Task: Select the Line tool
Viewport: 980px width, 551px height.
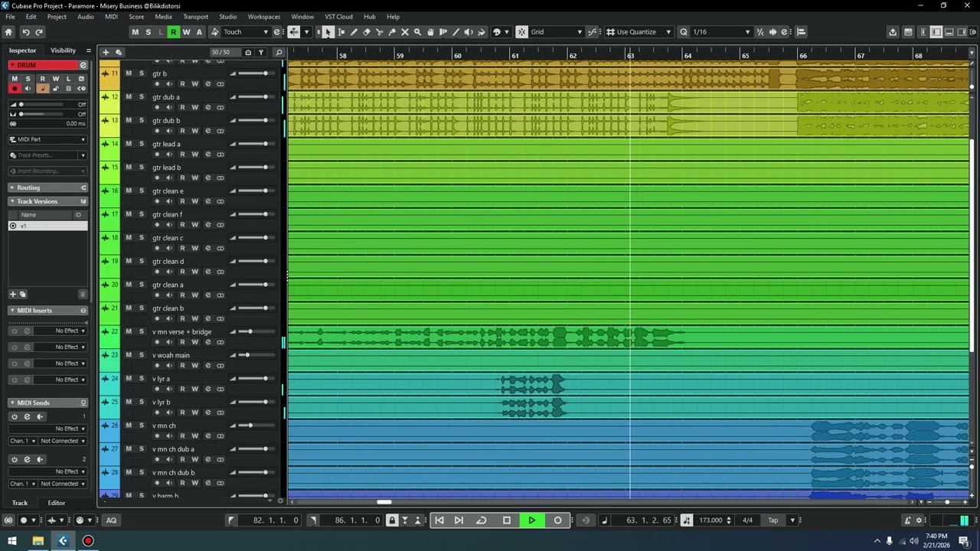Action: [456, 32]
